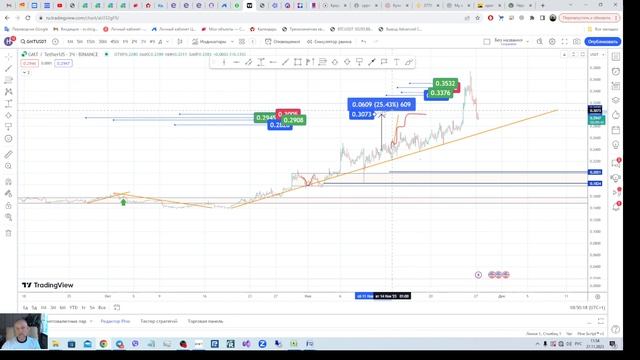Open chart settings gear
640x360 pixels.
pyautogui.click(x=552, y=42)
